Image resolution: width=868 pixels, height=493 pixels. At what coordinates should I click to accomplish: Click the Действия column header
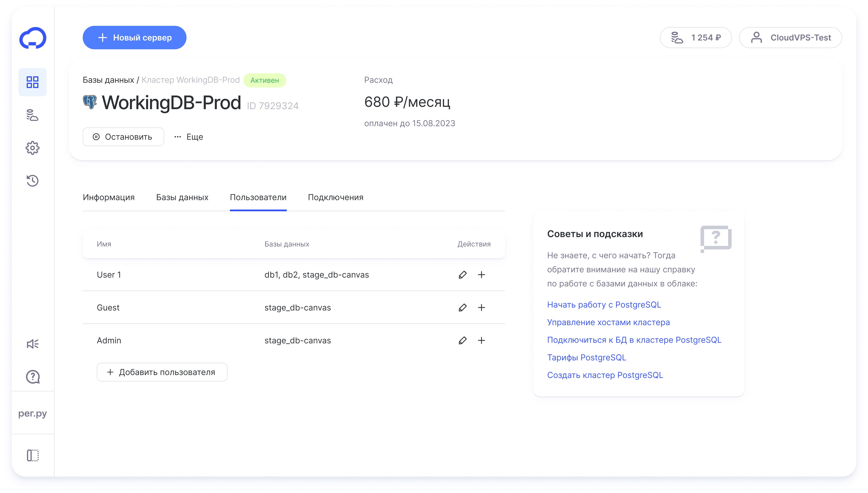tap(474, 244)
